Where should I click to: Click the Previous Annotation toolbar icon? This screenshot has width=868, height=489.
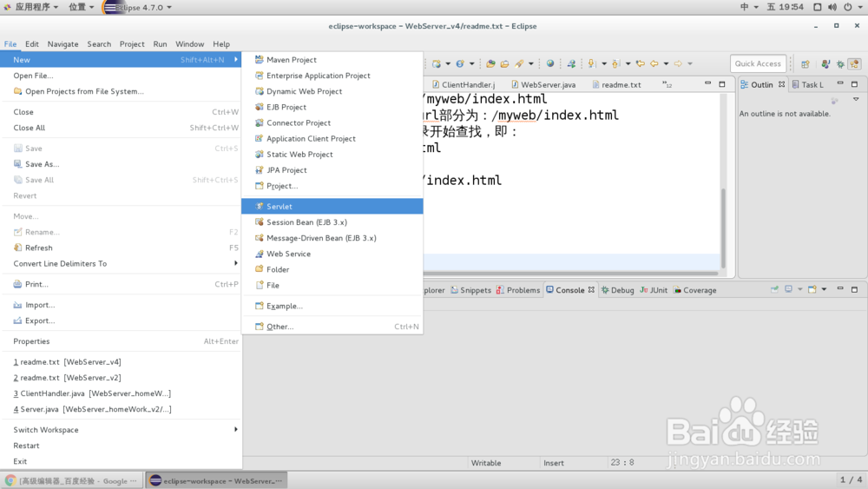(x=615, y=63)
